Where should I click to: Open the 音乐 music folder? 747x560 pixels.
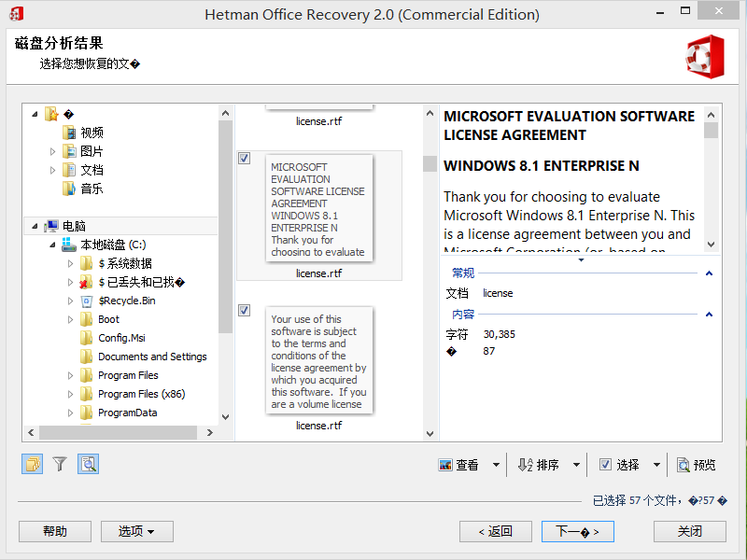pos(83,189)
